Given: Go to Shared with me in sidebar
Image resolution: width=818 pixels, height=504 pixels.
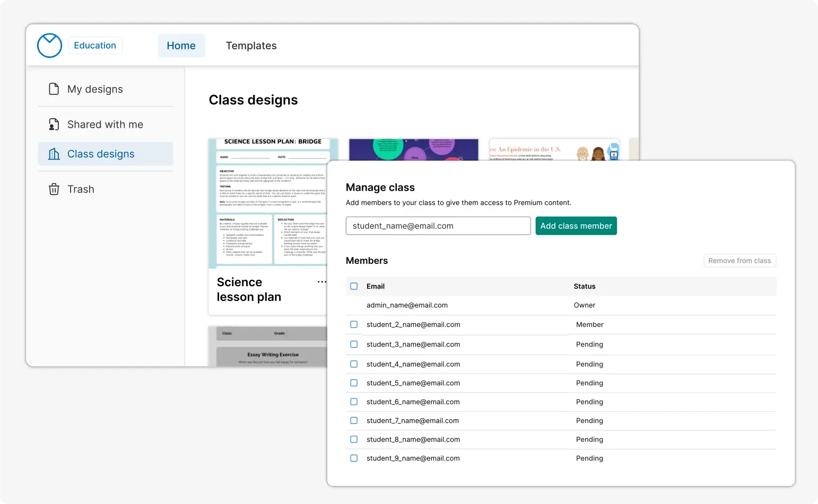Looking at the screenshot, I should point(105,125).
